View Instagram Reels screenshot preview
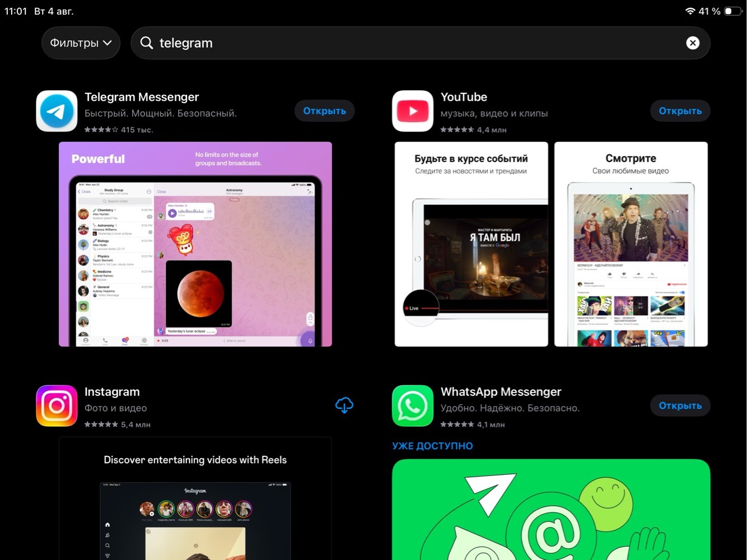Viewport: 747px width, 560px height. click(195, 498)
